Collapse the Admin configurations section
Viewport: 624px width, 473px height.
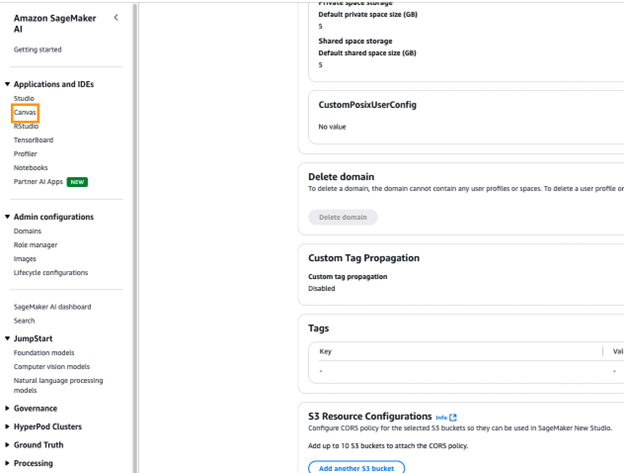(x=7, y=217)
